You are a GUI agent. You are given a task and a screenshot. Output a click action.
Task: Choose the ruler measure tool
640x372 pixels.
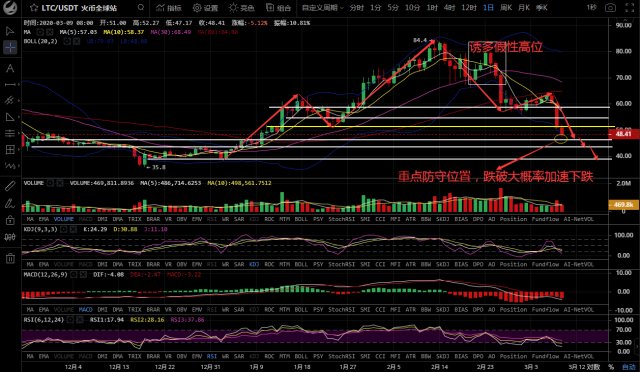(10, 186)
